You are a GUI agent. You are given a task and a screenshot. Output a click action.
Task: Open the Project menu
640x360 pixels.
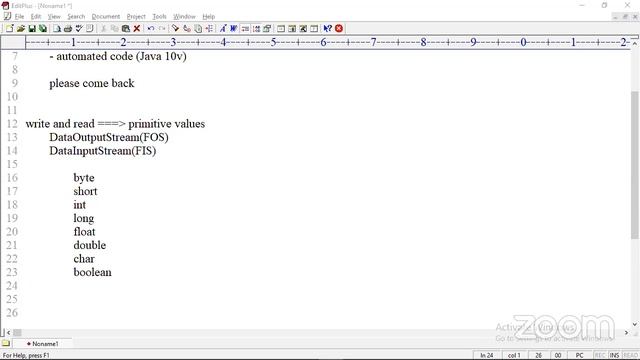[136, 16]
